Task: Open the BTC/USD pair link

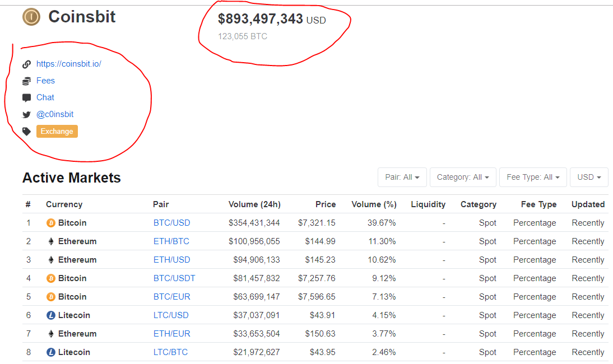Action: point(171,223)
